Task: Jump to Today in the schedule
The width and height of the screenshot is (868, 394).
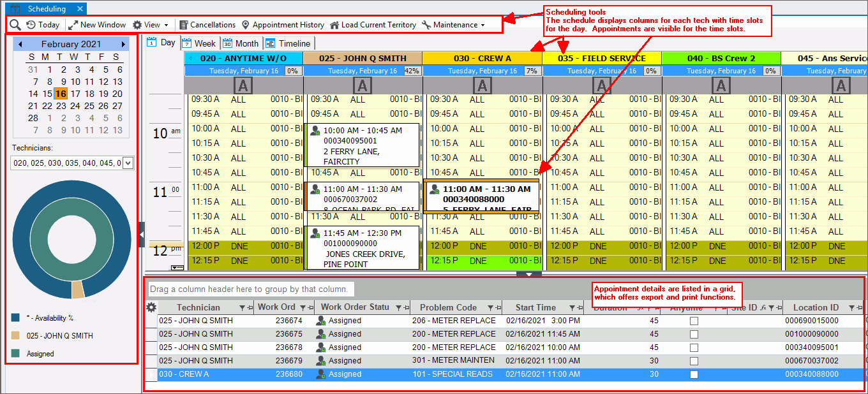Action: tap(43, 25)
